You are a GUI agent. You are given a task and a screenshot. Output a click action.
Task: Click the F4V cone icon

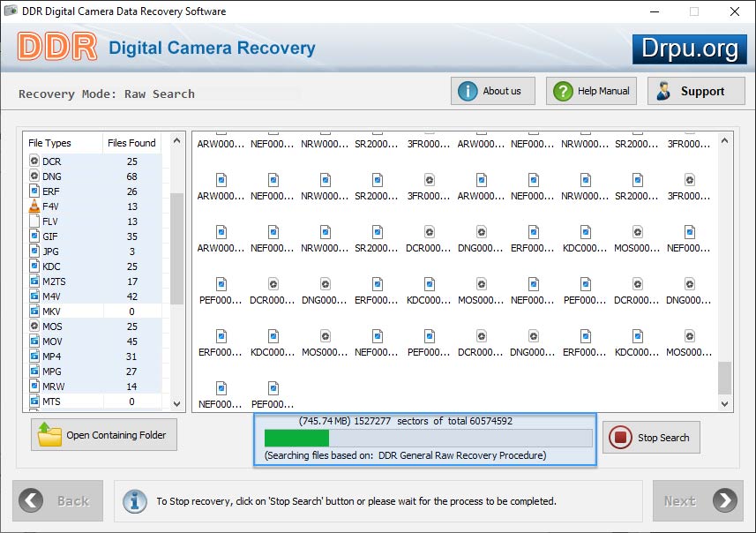pyautogui.click(x=34, y=206)
